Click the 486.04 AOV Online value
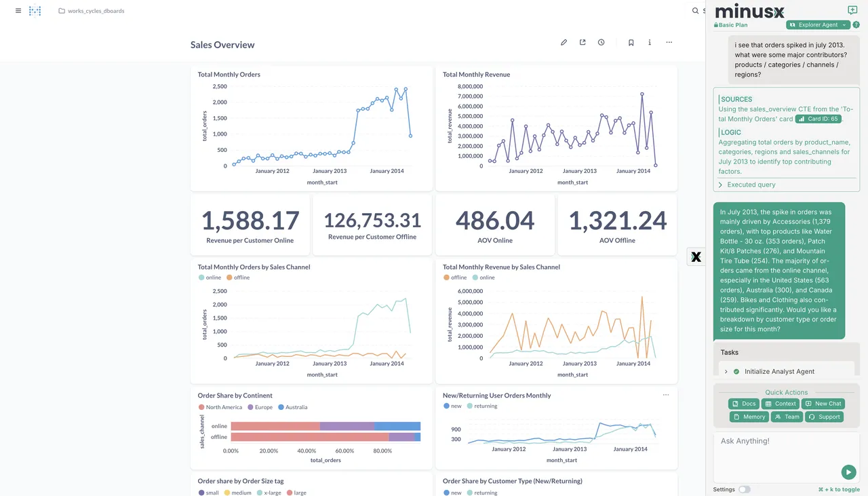The height and width of the screenshot is (496, 868). pos(495,221)
